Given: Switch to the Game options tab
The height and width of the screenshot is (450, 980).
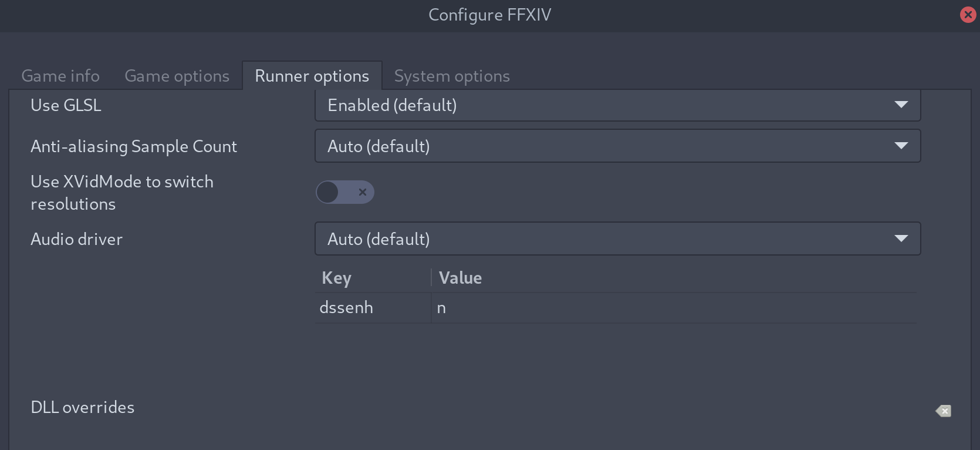Looking at the screenshot, I should (177, 76).
